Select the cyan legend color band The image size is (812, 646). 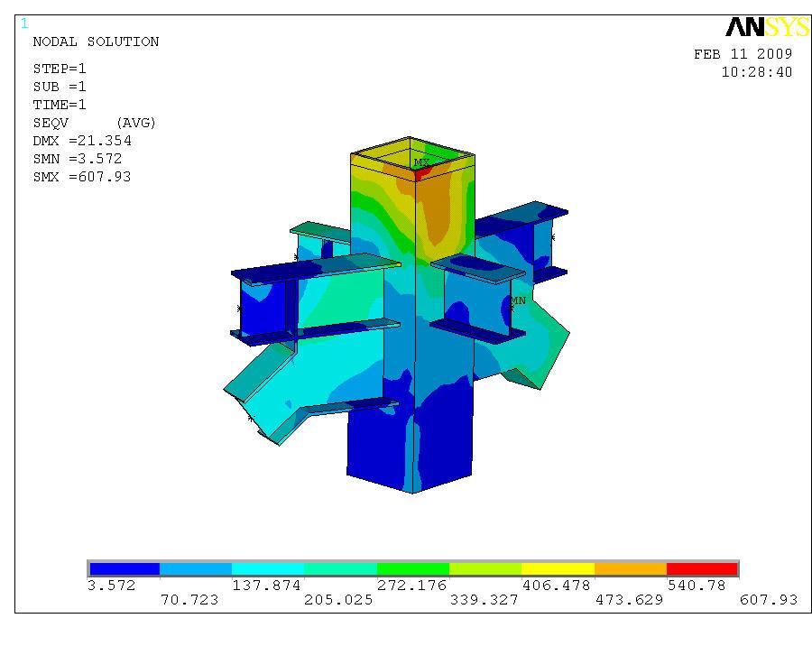coord(268,568)
